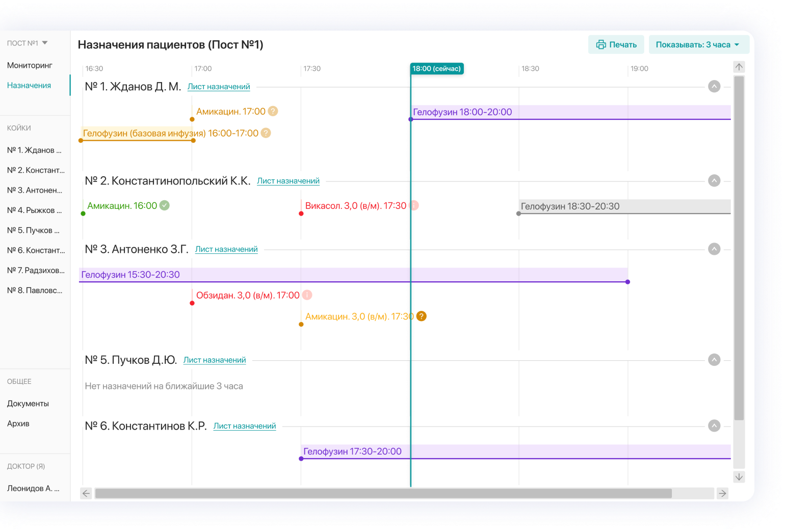Click scroll left arrow at bottom
The height and width of the screenshot is (532, 785).
tap(86, 493)
